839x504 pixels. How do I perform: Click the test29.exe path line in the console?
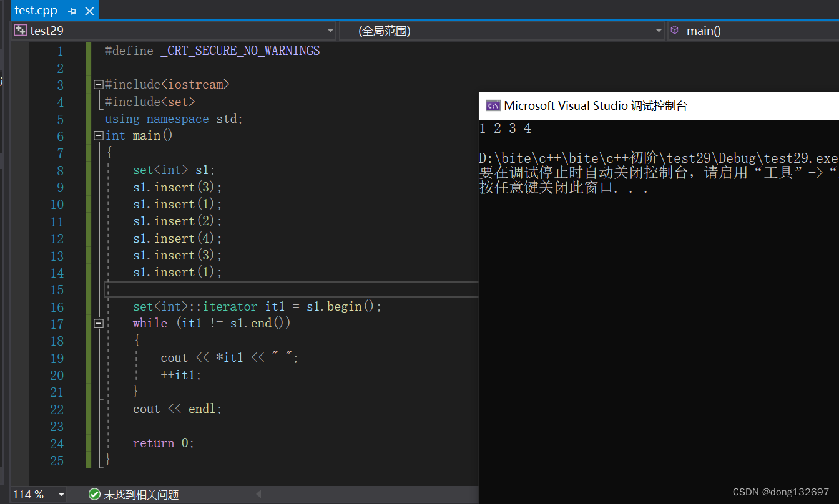pos(659,158)
